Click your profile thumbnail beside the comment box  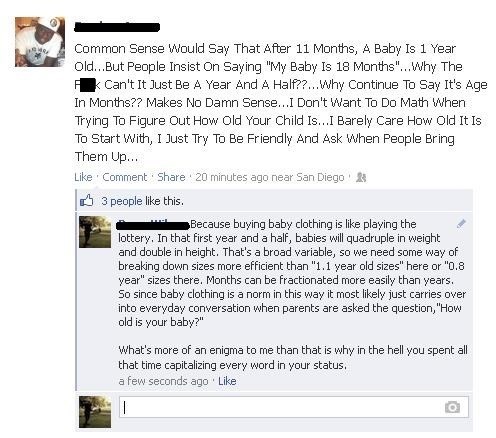[95, 412]
